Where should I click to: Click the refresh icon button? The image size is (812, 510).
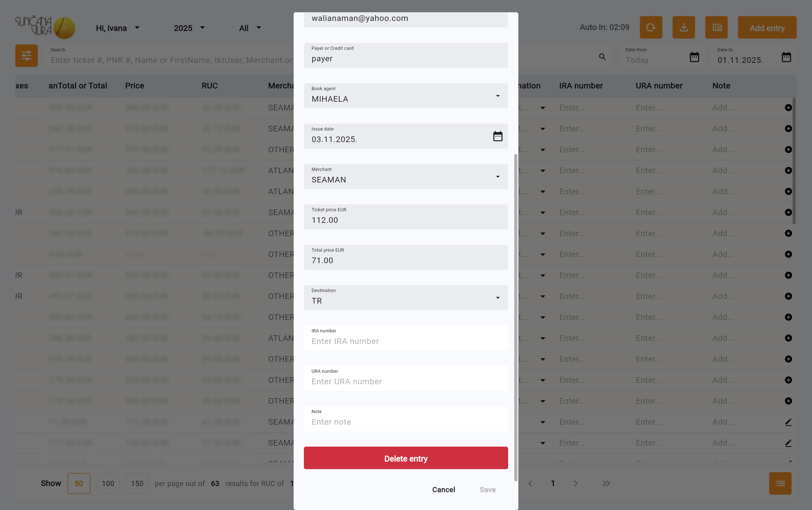click(x=651, y=27)
